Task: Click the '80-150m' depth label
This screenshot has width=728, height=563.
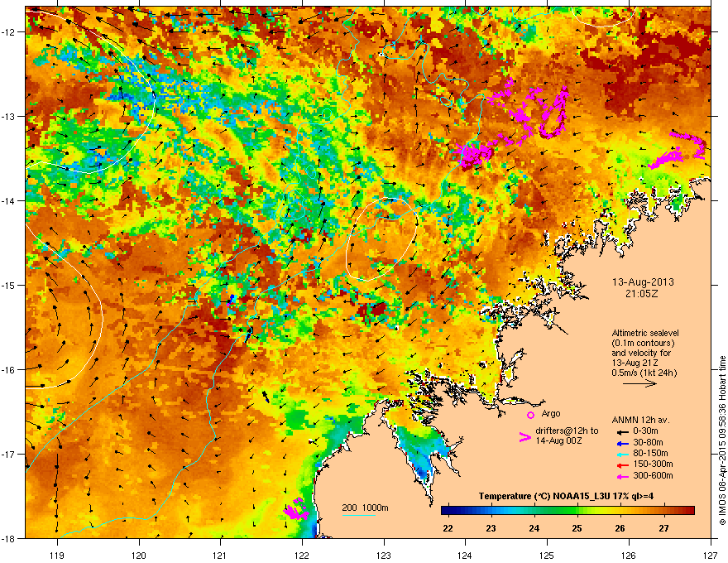Action: pyautogui.click(x=650, y=454)
